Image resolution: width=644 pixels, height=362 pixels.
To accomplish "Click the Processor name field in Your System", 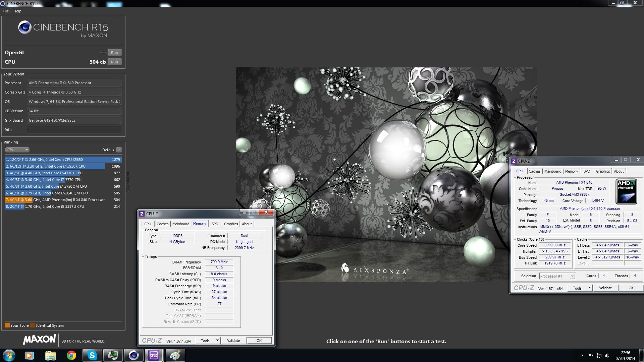I will point(74,83).
